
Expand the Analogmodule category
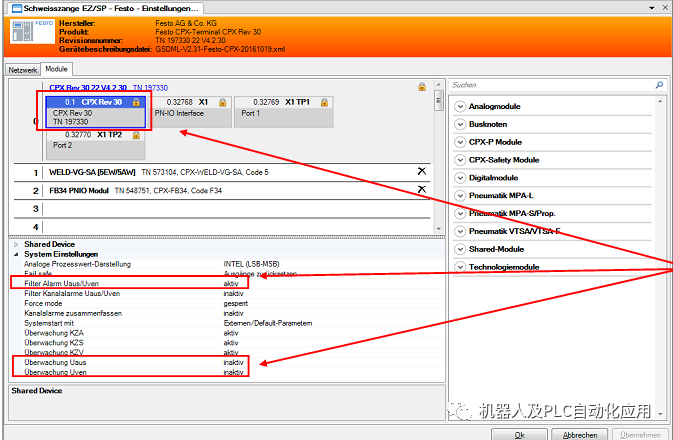tap(460, 106)
